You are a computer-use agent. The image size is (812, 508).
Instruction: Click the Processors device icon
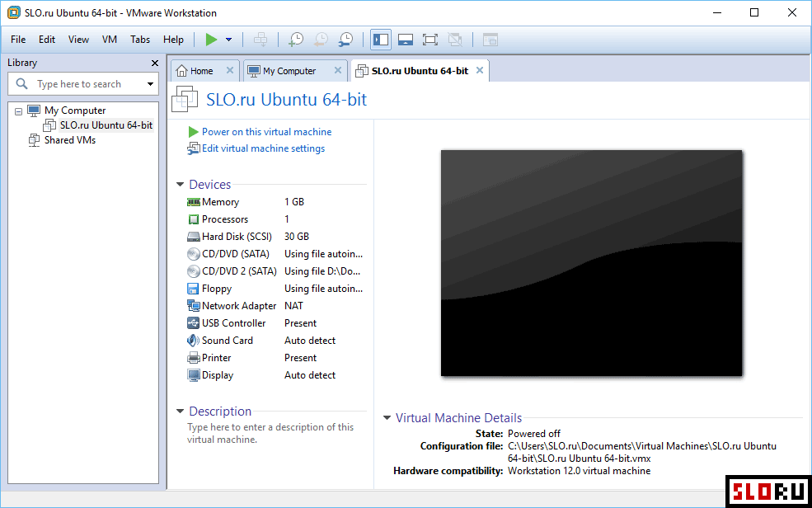[193, 219]
